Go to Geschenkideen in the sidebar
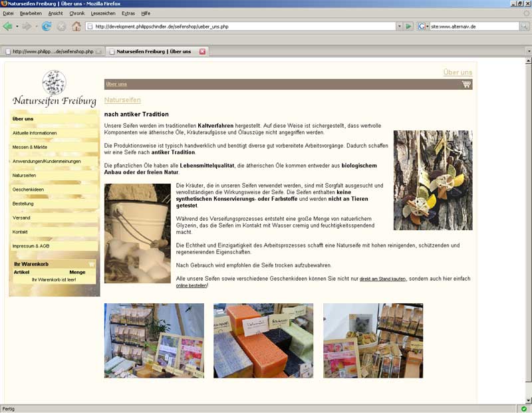Screen dimensions: 532x413 tap(28, 190)
